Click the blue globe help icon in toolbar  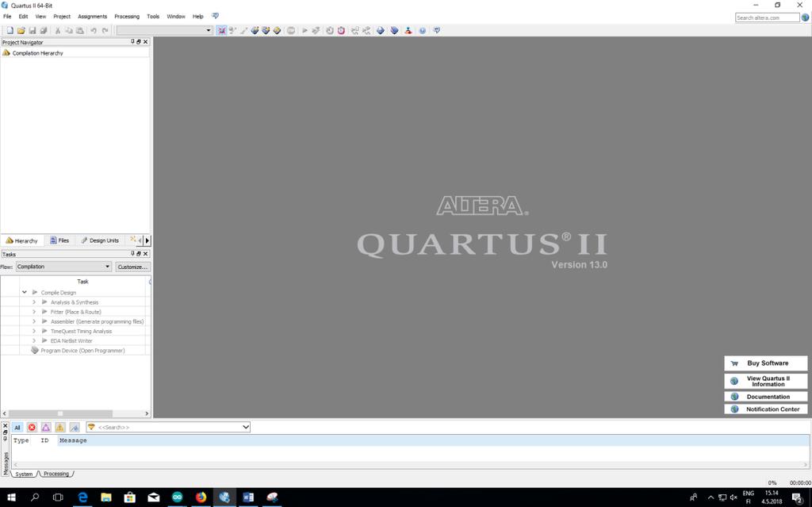(x=423, y=31)
